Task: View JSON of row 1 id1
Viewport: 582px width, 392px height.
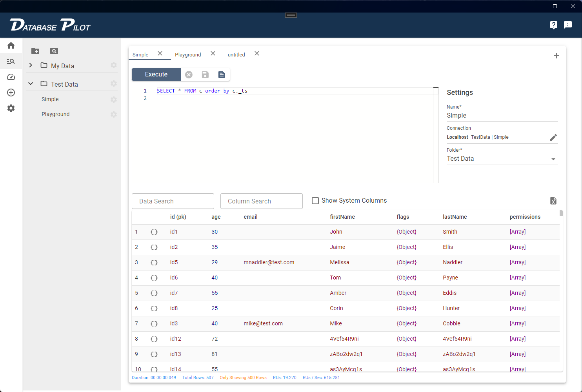Action: click(154, 232)
